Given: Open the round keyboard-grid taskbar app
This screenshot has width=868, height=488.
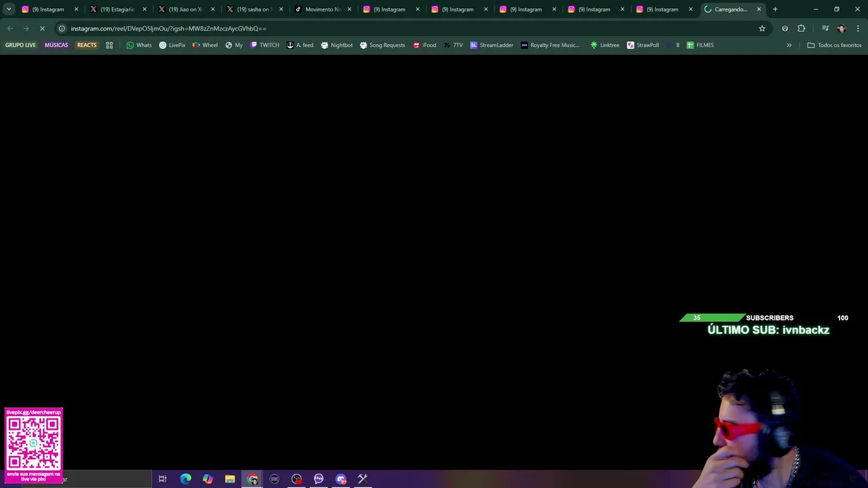Looking at the screenshot, I should point(274,479).
